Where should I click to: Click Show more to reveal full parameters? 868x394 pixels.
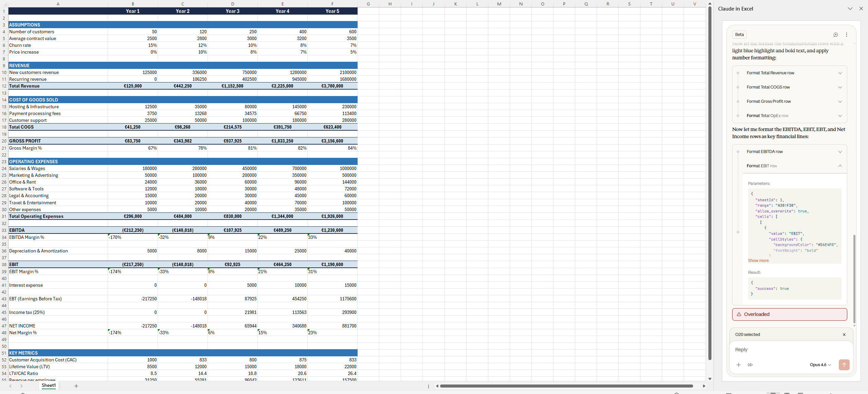[758, 260]
